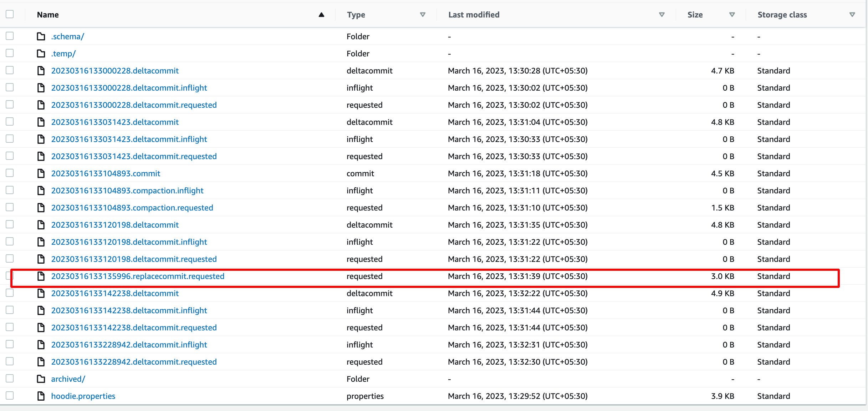This screenshot has height=411, width=868.
Task: Click the Last modified sort arrow
Action: click(x=662, y=15)
